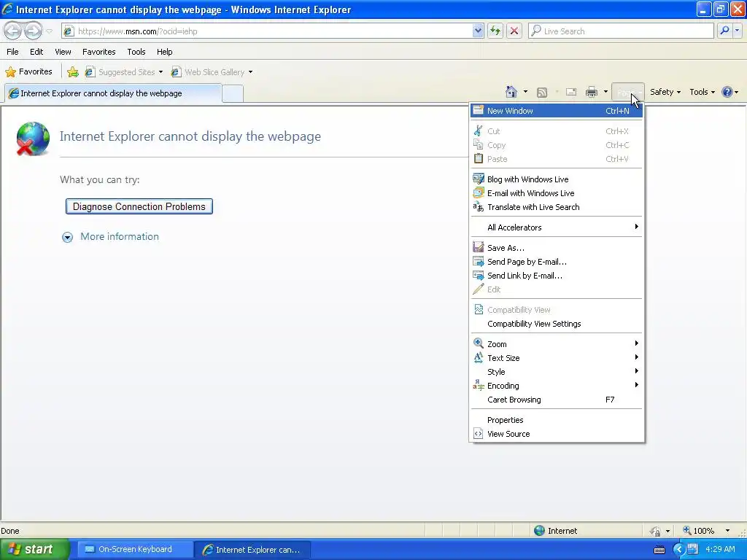Click the Live Search input box

[621, 31]
